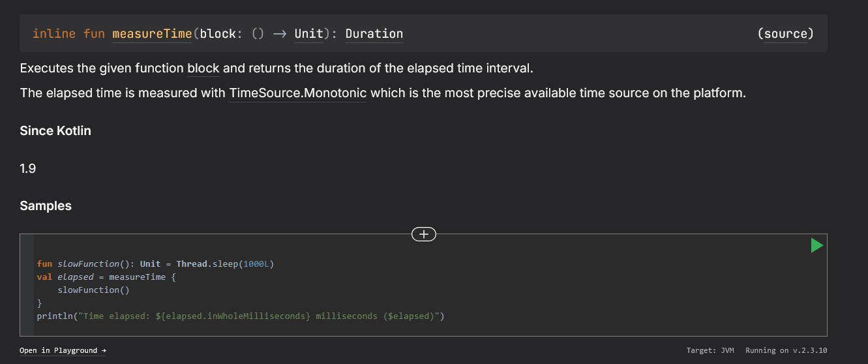Open the TimeSource.Monotonic documentation link

point(297,93)
